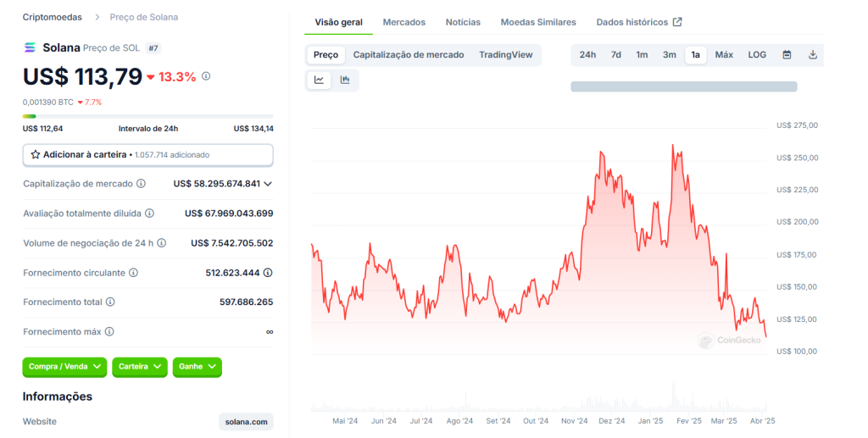Go to Criptomoedas breadcrumb
Viewport: 868px width, 438px height.
coord(52,17)
